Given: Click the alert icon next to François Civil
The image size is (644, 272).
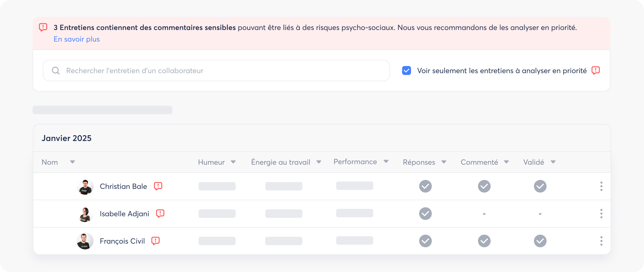Looking at the screenshot, I should 155,241.
